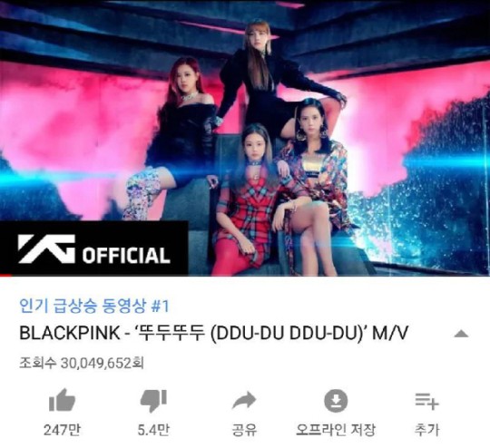490x448 pixels.
Task: Tap the offline download icon
Action: 336,401
